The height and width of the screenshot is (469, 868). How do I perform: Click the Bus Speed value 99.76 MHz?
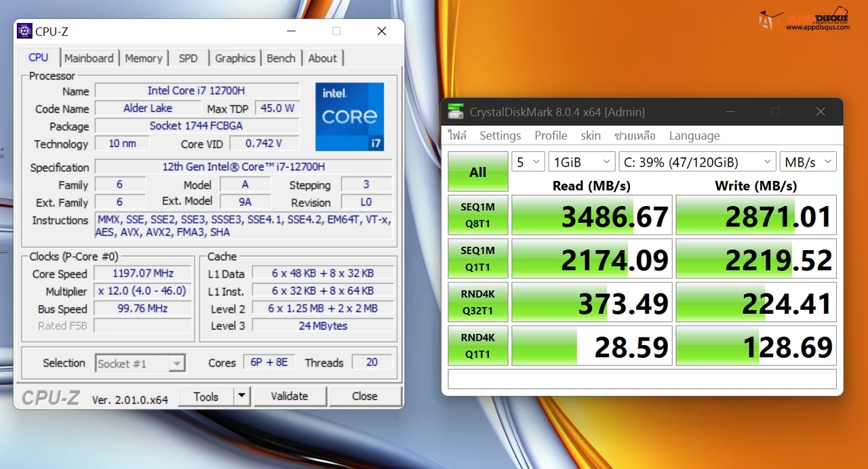[x=143, y=309]
